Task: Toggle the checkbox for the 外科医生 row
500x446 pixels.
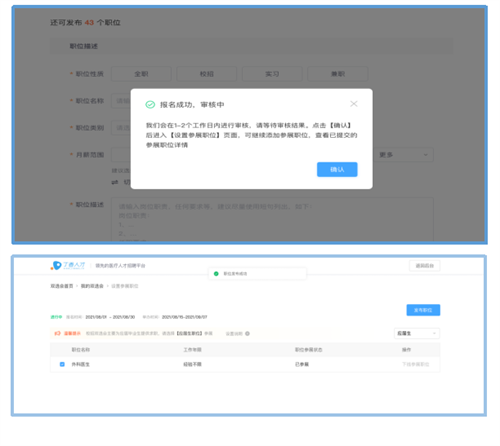Action: 62,364
